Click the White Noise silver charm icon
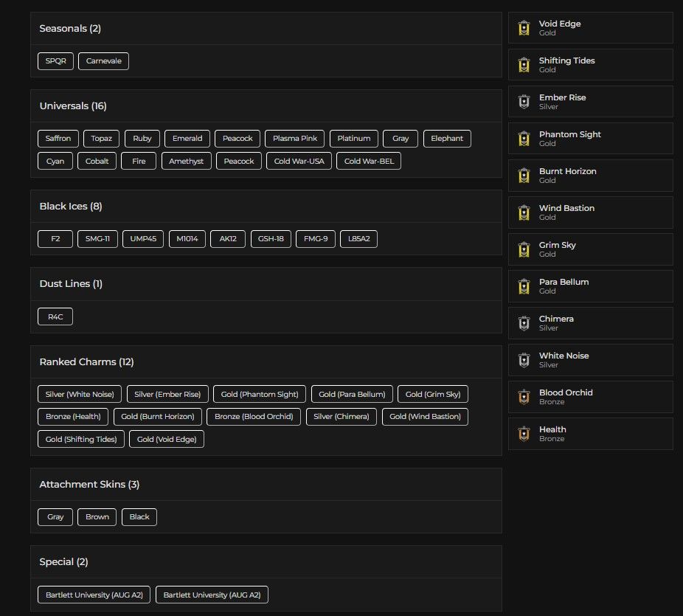 (524, 360)
